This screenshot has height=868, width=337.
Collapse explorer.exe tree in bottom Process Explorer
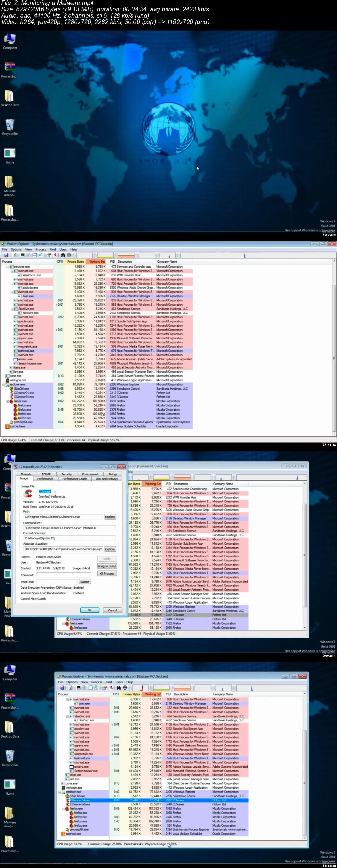(60, 792)
